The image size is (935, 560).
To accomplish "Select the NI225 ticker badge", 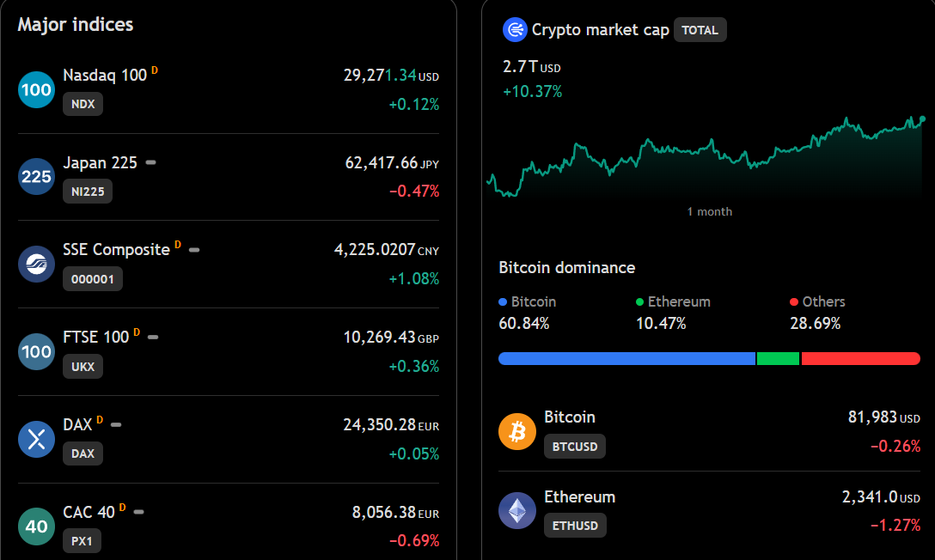I will (x=88, y=192).
